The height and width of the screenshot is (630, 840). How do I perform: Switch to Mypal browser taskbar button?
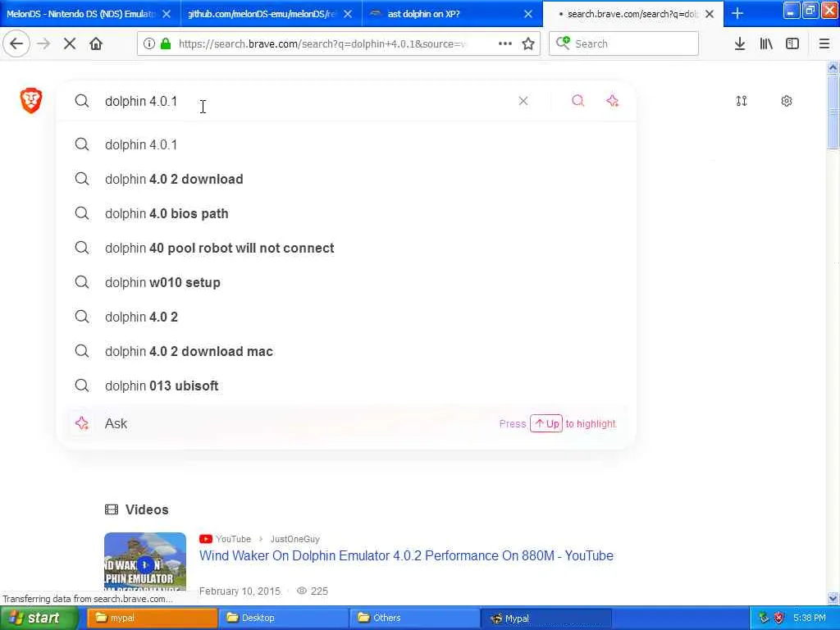click(546, 618)
